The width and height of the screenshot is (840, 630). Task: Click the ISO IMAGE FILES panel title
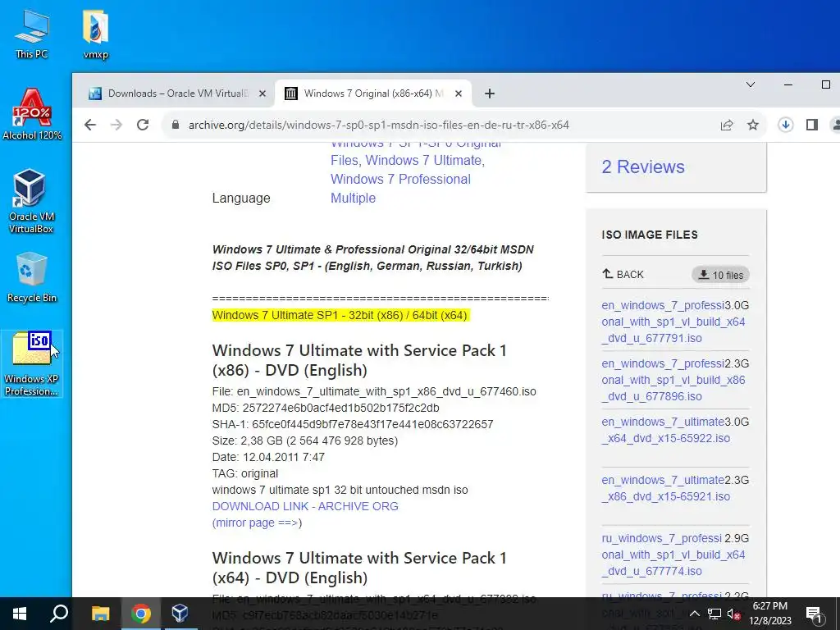(x=650, y=235)
